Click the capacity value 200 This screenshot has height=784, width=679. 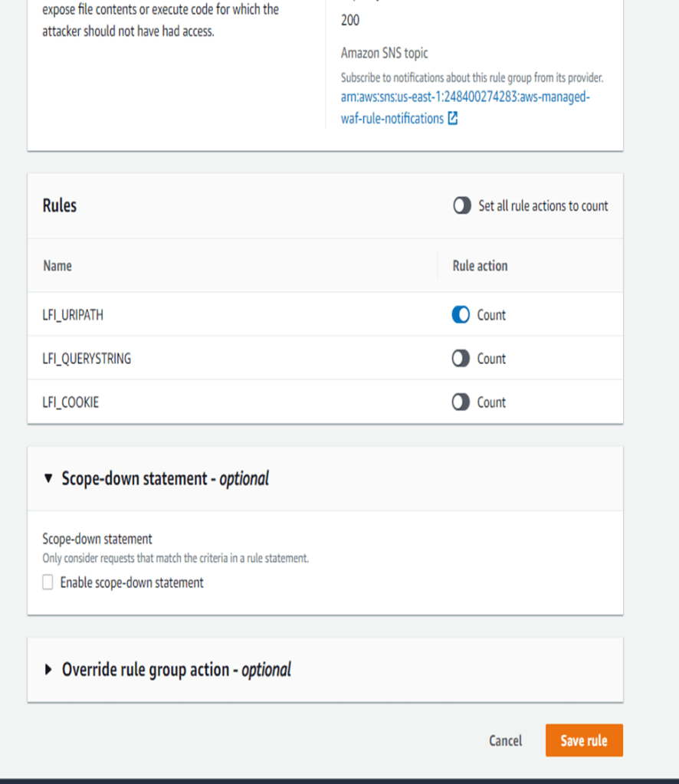(350, 21)
